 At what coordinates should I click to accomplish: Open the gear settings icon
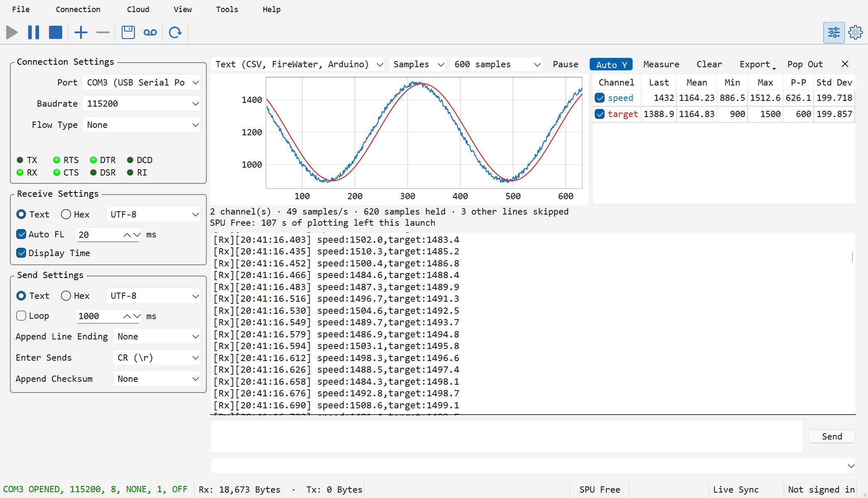point(856,32)
